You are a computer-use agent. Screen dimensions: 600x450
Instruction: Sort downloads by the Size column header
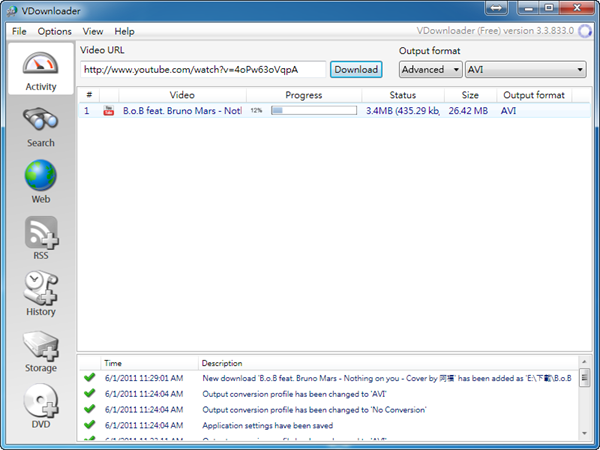pyautogui.click(x=469, y=95)
